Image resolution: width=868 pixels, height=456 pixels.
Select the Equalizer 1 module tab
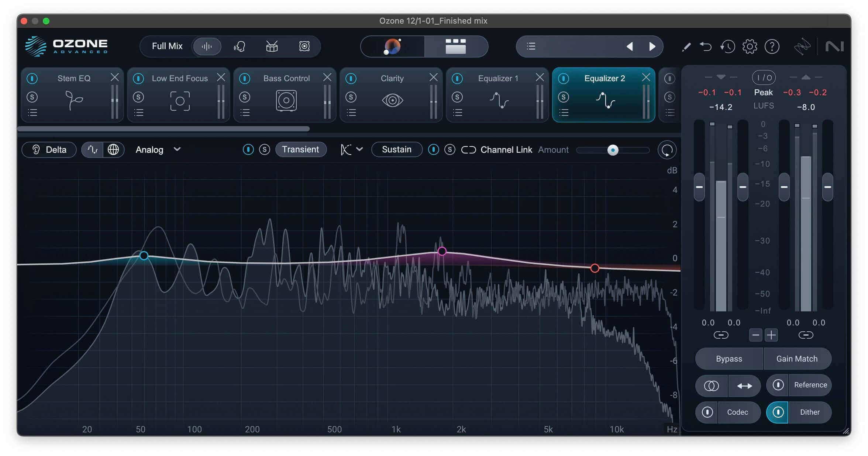tap(497, 94)
